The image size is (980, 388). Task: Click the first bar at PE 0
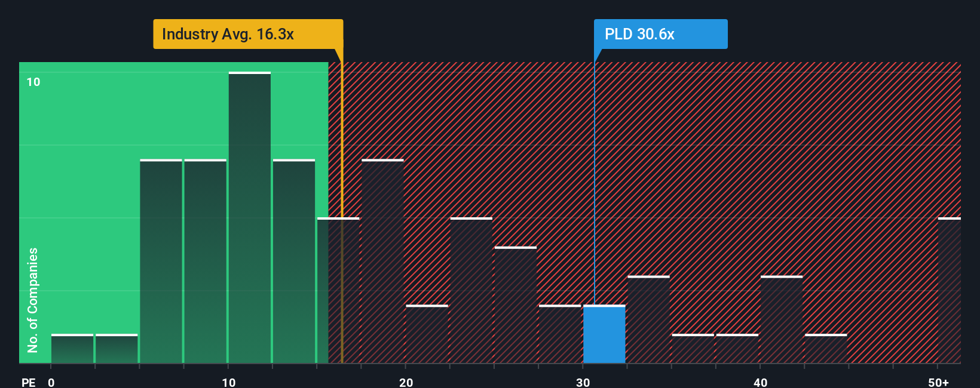(72, 349)
